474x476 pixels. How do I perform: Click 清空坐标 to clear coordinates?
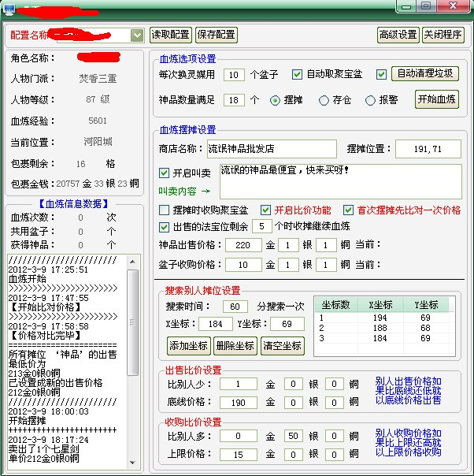281,345
